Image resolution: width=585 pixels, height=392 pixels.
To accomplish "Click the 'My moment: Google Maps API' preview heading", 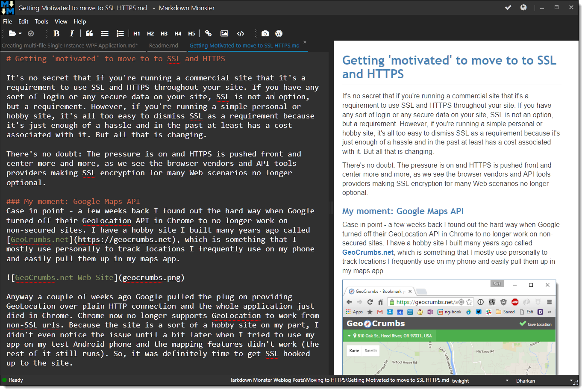I will (403, 211).
